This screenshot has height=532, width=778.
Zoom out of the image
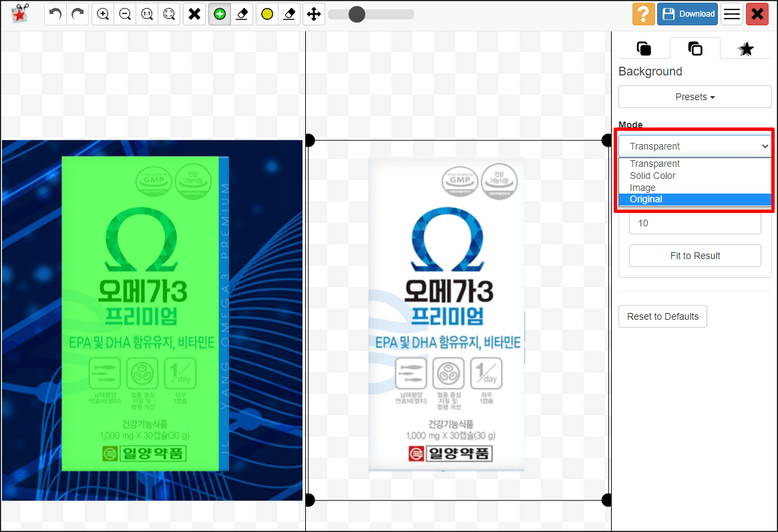(125, 14)
